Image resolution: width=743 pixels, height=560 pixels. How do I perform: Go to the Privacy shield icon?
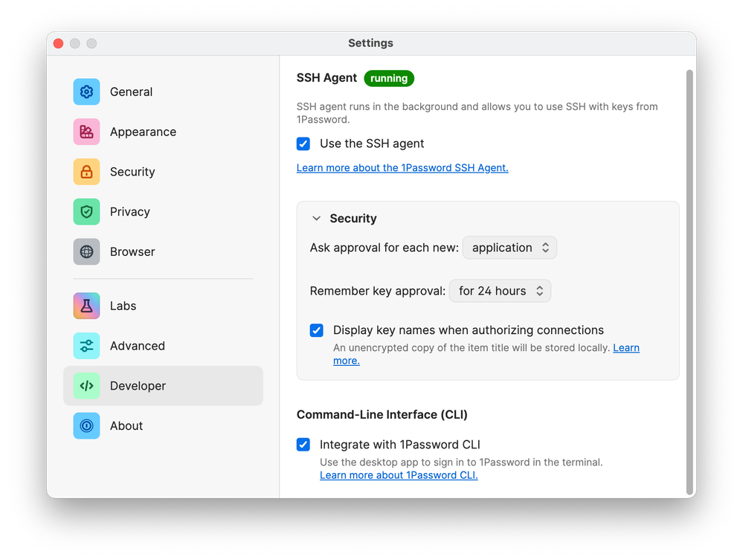86,212
